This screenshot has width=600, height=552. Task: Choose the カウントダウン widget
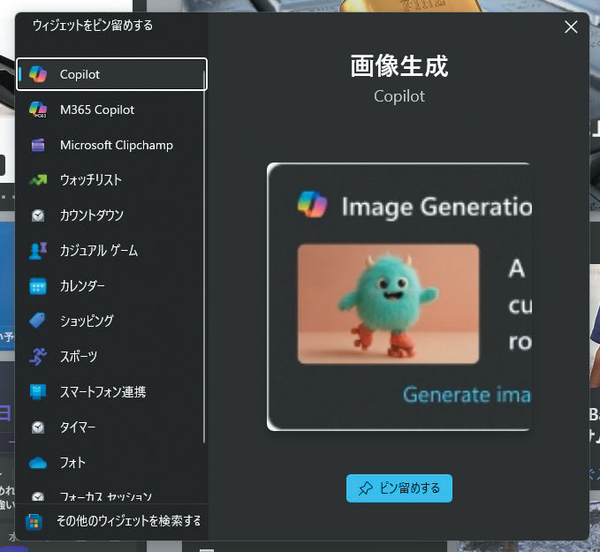click(x=112, y=215)
